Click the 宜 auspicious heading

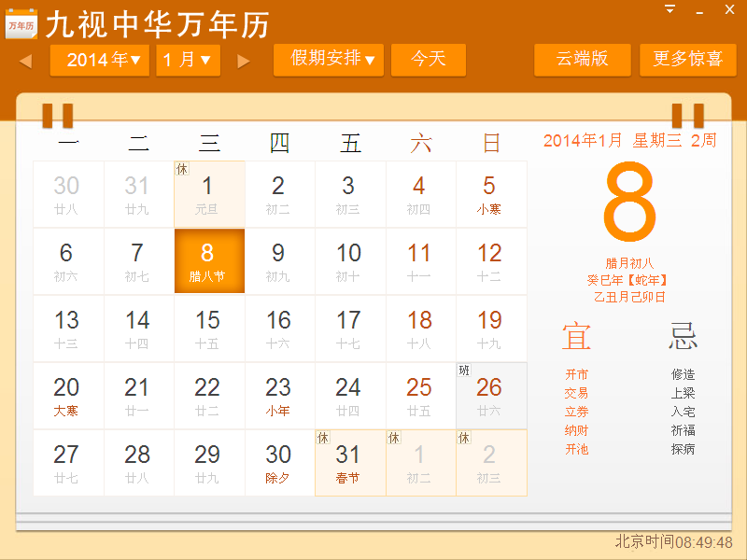(x=576, y=336)
